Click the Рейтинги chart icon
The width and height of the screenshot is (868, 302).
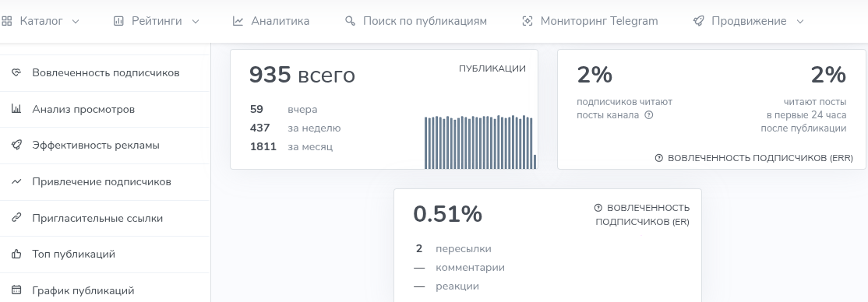click(x=118, y=21)
